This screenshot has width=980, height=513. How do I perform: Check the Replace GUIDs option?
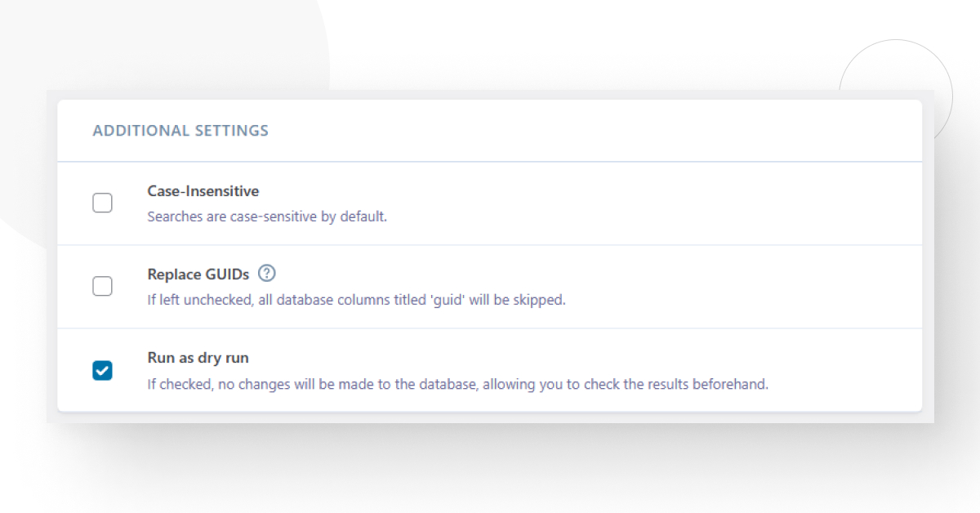(102, 286)
